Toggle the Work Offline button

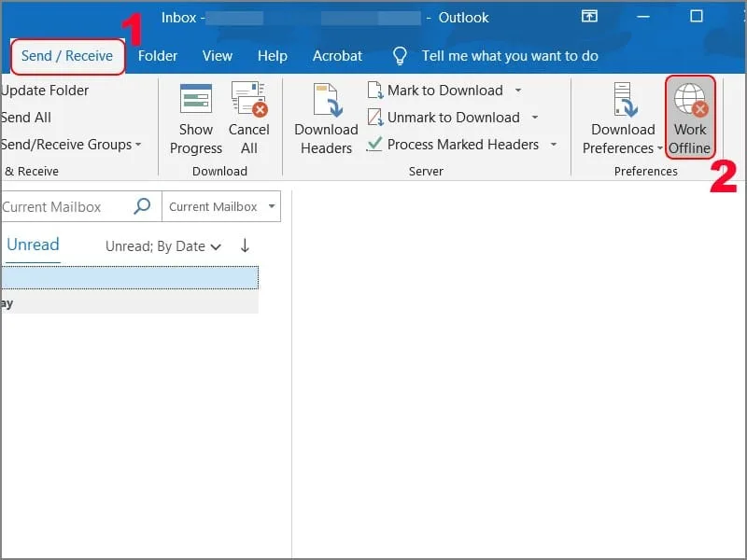(690, 118)
